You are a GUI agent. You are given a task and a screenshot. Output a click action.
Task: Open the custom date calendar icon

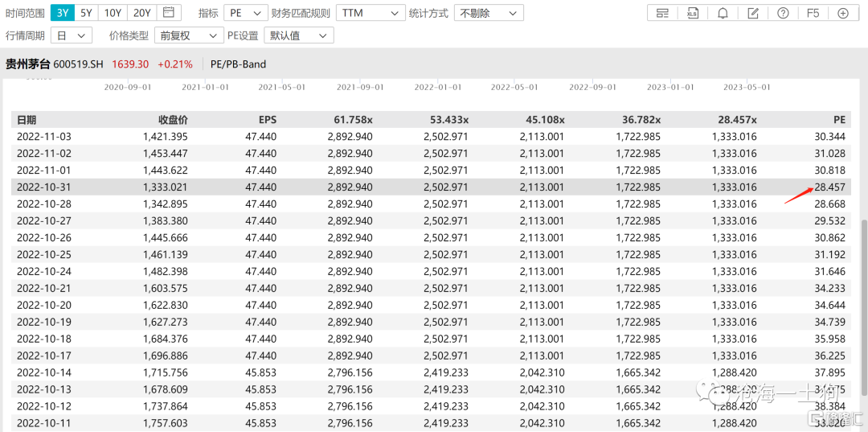pos(170,12)
